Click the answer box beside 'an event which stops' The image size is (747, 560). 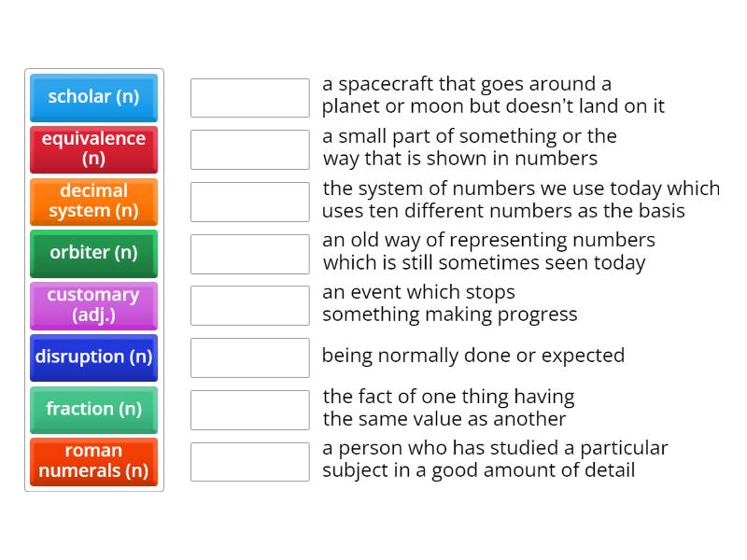coord(248,305)
